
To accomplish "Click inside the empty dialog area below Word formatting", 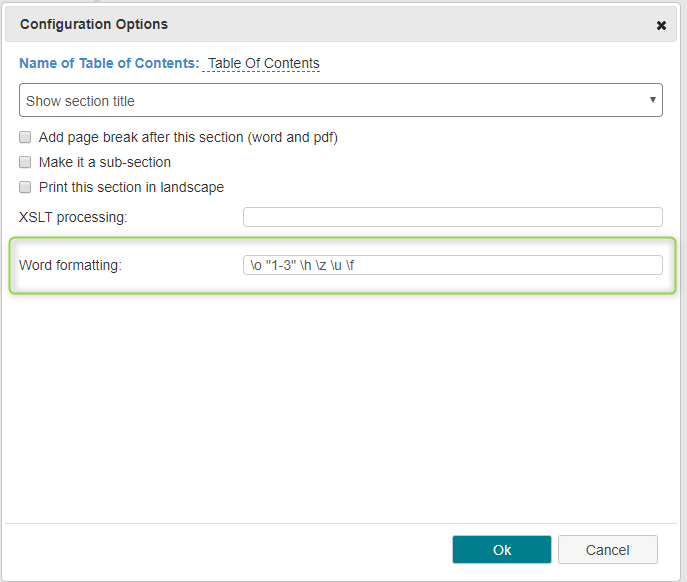I will click(340, 408).
